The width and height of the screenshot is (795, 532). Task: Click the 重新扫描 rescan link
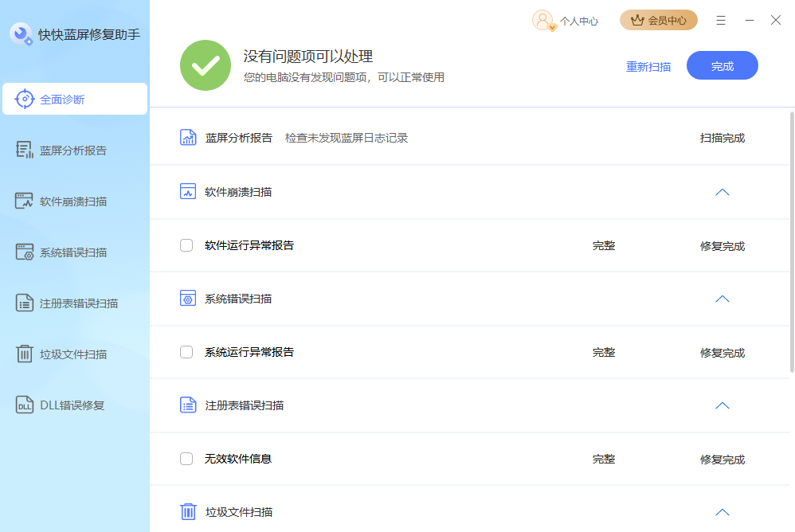coord(648,65)
